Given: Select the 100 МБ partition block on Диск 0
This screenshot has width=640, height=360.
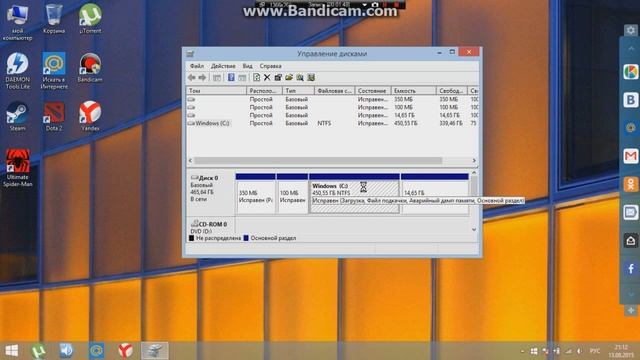Looking at the screenshot, I should [292, 194].
